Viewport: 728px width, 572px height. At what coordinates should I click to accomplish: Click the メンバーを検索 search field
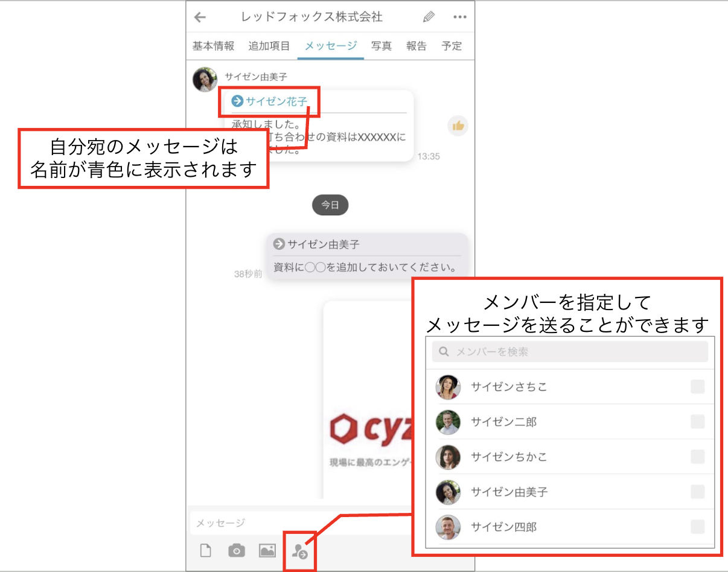click(x=570, y=352)
